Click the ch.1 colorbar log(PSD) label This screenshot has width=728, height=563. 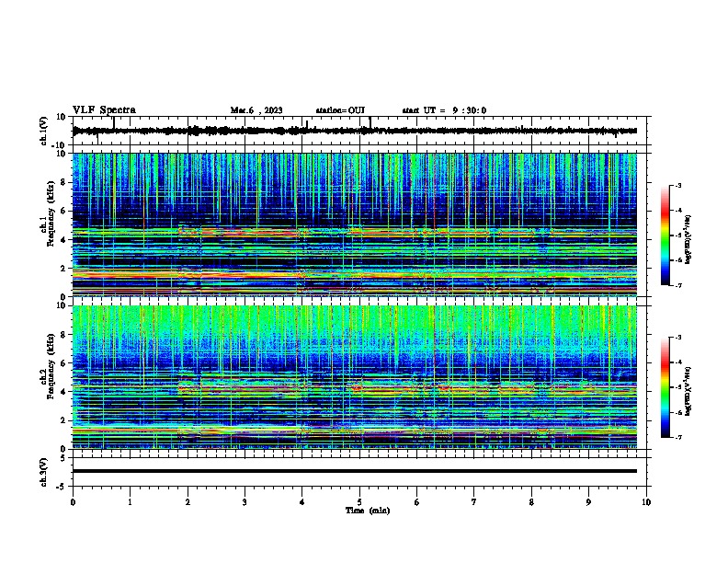coord(688,239)
